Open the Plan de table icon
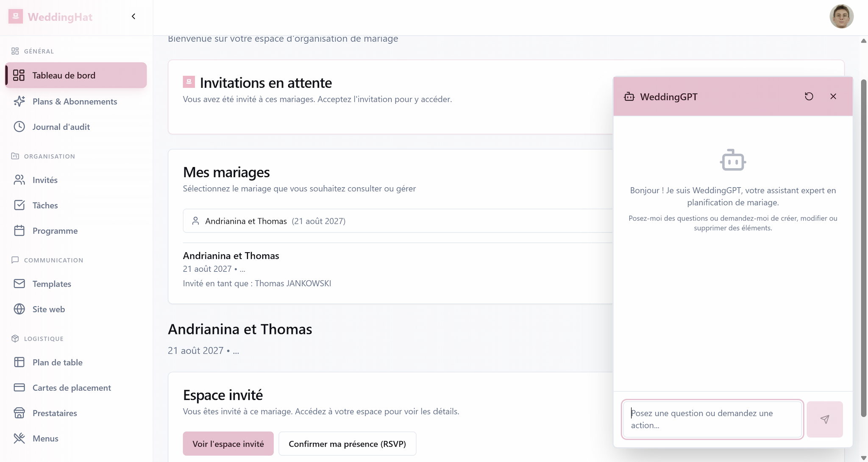868x462 pixels. click(19, 362)
